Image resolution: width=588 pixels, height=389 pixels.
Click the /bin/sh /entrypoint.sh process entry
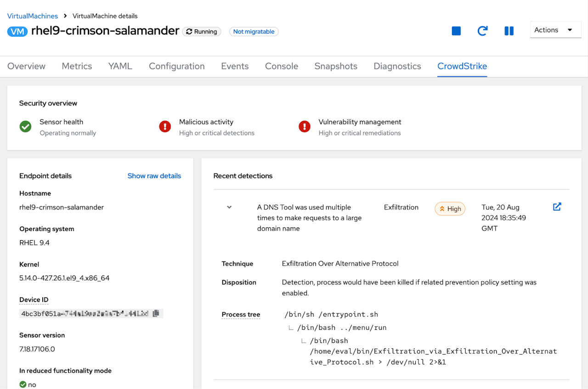coord(331,315)
